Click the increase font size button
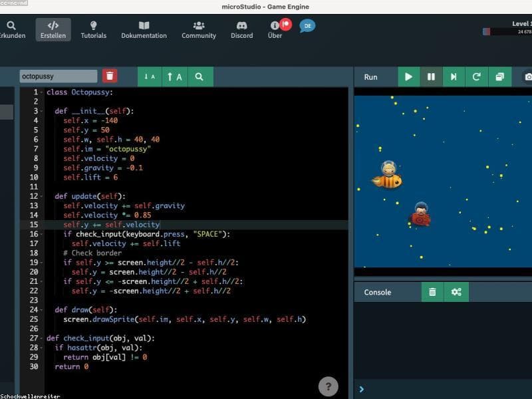The width and height of the screenshot is (532, 399). [x=175, y=76]
